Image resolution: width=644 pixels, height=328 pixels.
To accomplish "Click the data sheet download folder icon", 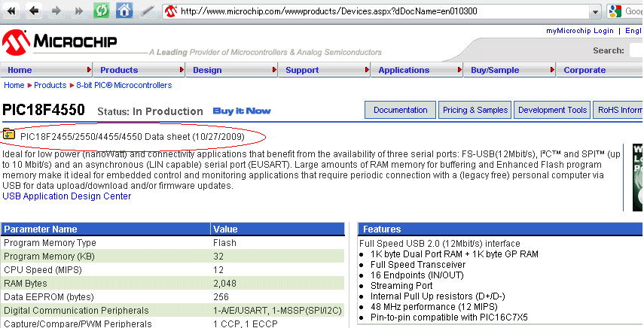I will point(8,134).
